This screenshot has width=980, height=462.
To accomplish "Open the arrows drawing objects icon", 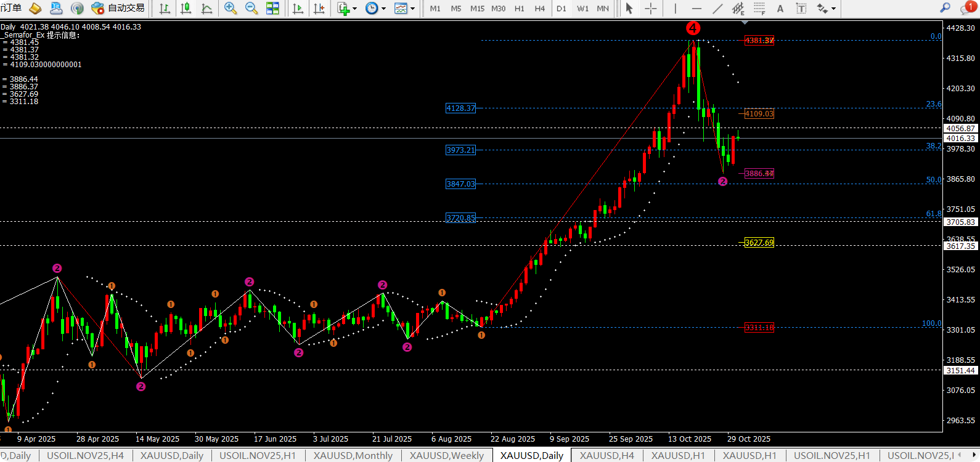I will (x=822, y=9).
